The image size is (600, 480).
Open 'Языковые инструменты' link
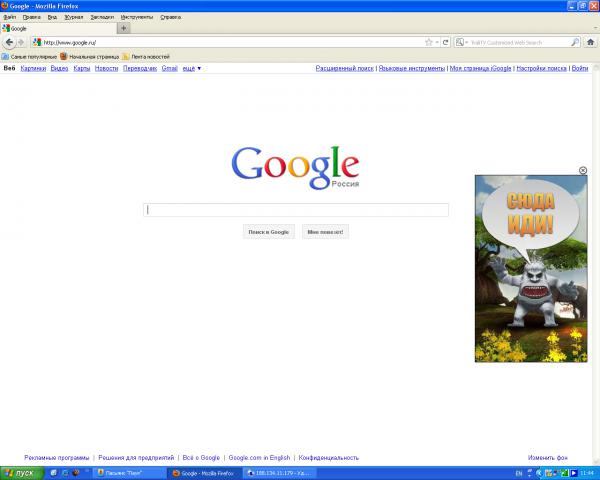click(x=412, y=69)
